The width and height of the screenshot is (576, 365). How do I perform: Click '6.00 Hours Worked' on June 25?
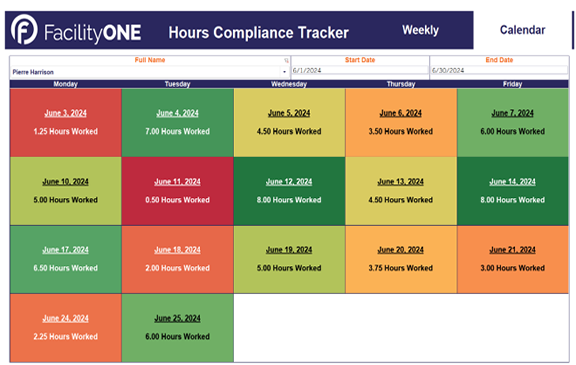177,337
